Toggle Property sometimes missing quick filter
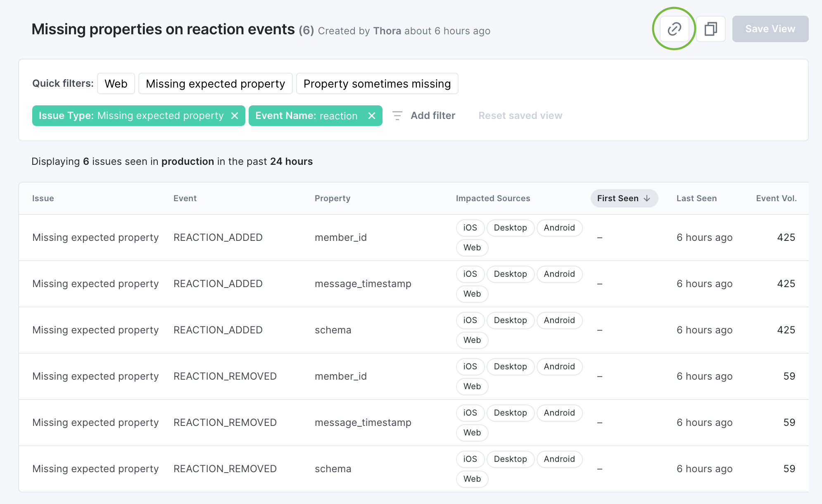The image size is (822, 504). [377, 84]
